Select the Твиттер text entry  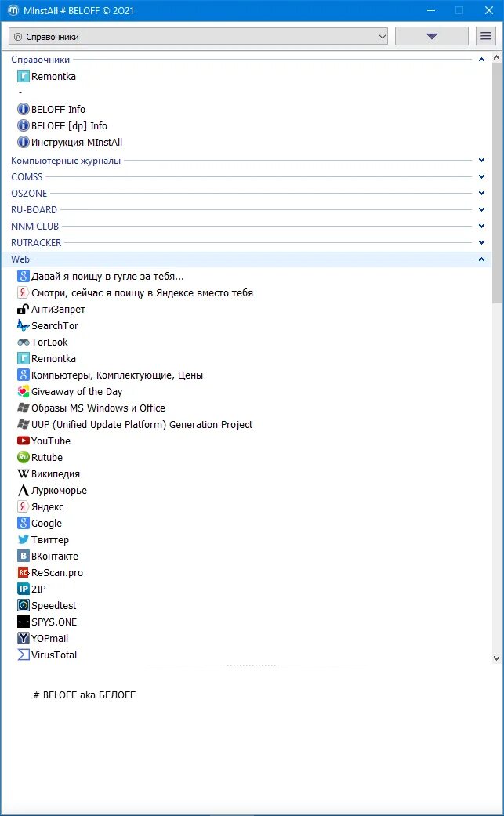tap(50, 539)
